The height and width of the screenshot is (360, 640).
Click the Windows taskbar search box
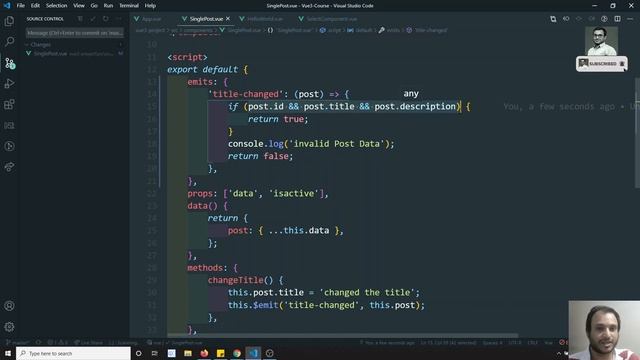coord(73,353)
